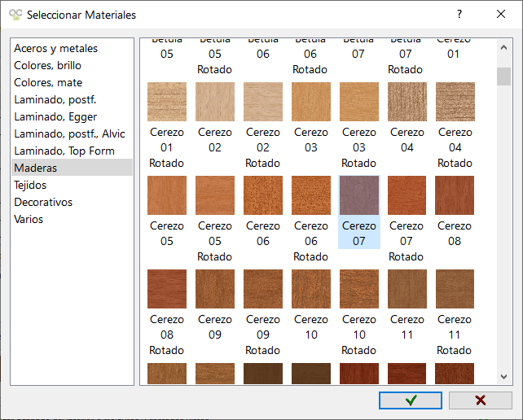Click the scrollbar down arrow
The width and height of the screenshot is (523, 420).
503,377
